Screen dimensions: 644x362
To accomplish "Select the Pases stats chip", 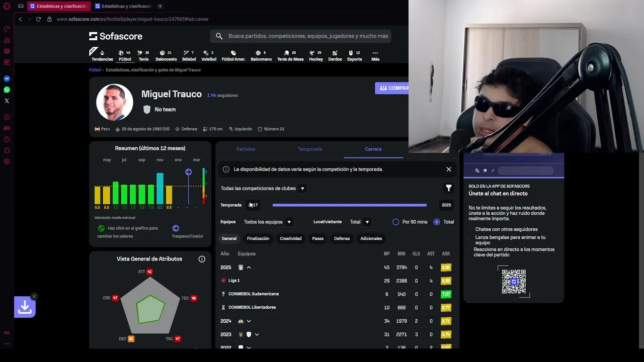I will pos(318,238).
